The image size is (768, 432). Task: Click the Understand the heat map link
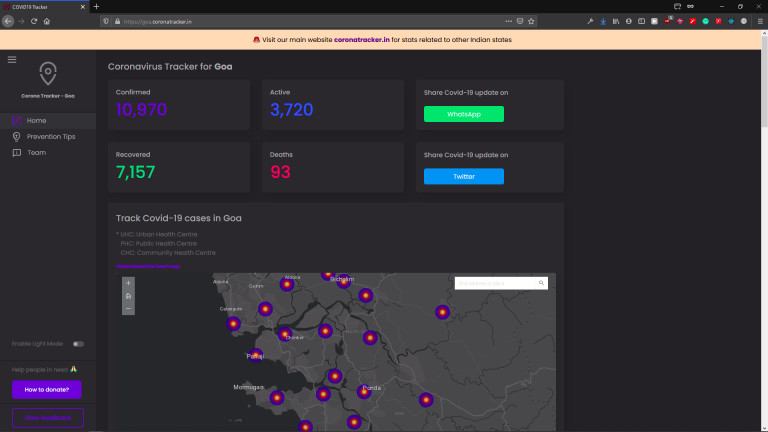(x=148, y=266)
